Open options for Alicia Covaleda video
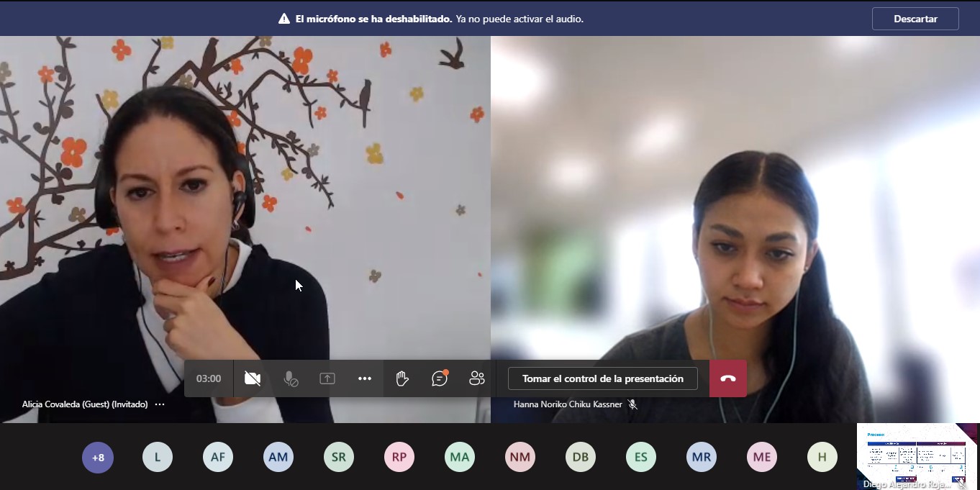The width and height of the screenshot is (980, 490). point(160,404)
